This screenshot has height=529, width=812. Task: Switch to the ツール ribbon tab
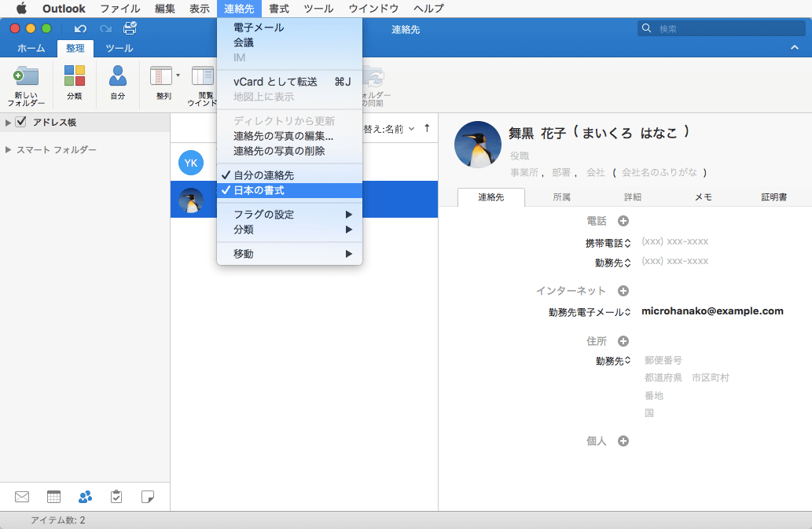(119, 48)
